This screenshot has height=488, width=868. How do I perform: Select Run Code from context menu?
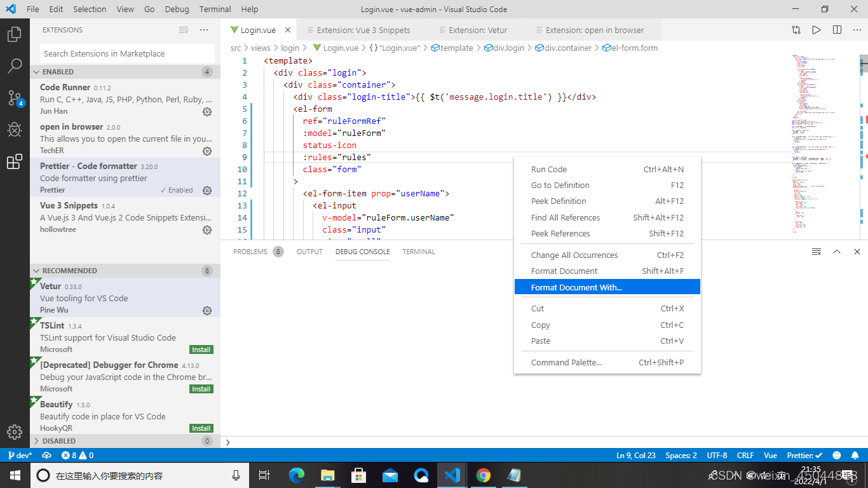point(607,169)
